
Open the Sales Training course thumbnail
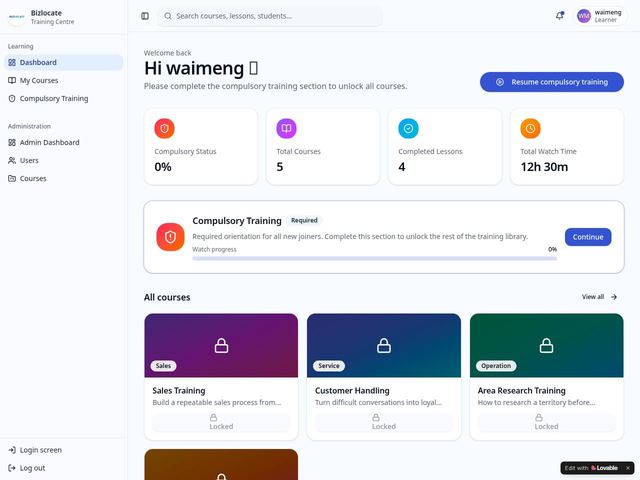(x=221, y=345)
